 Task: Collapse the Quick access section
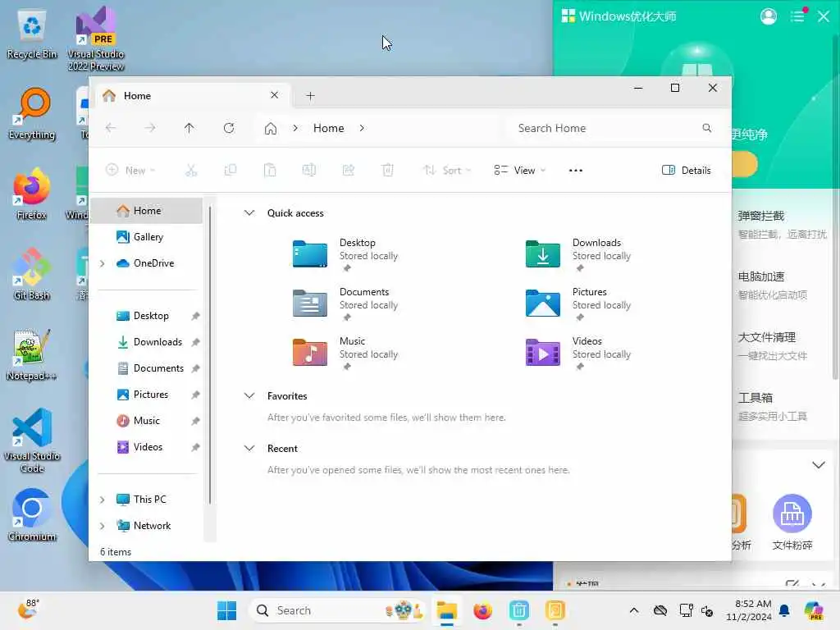point(249,212)
